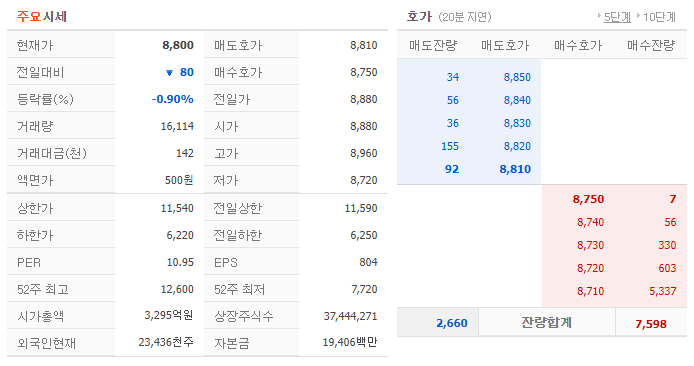Select the EPS value 804
The image size is (694, 366).
(368, 262)
